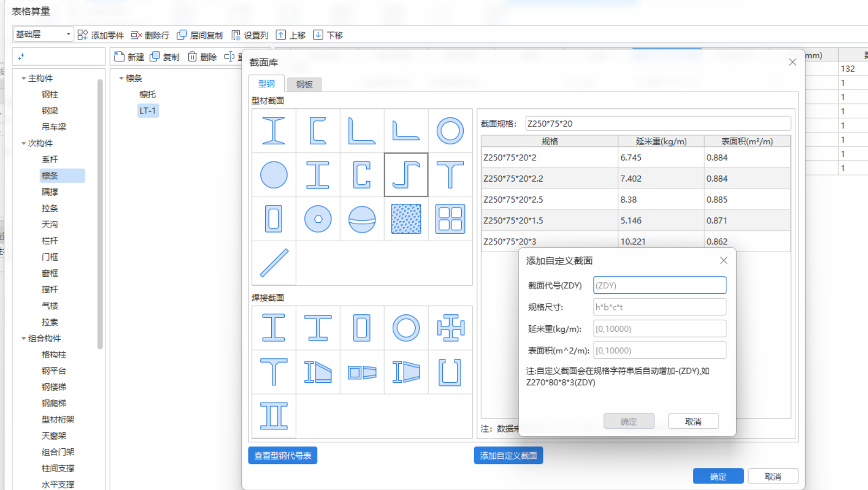Select 格构柱 in the component tree
This screenshot has width=868, height=490.
coord(54,355)
